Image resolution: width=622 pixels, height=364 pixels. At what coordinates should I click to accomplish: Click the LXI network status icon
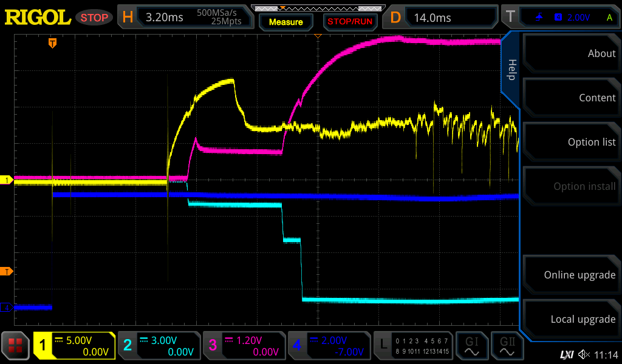tap(566, 354)
